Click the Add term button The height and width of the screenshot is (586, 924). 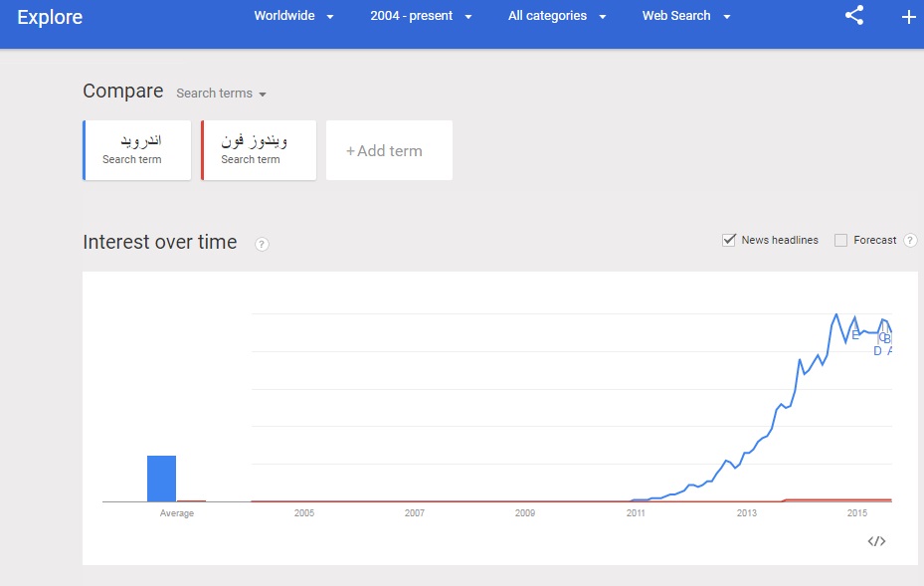[389, 151]
